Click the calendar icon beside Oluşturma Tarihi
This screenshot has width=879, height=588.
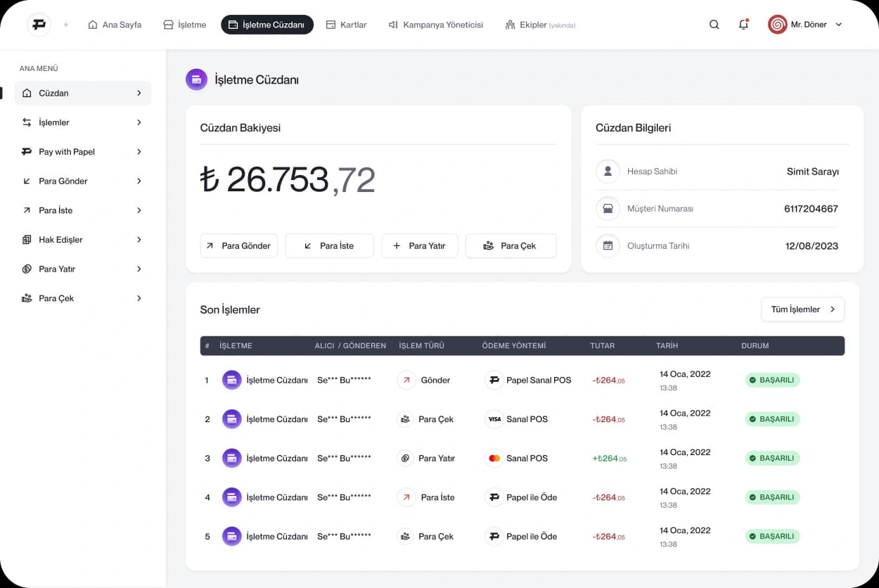click(608, 246)
